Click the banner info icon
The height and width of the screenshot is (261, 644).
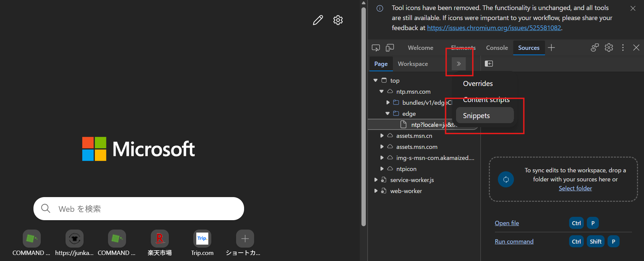(380, 8)
